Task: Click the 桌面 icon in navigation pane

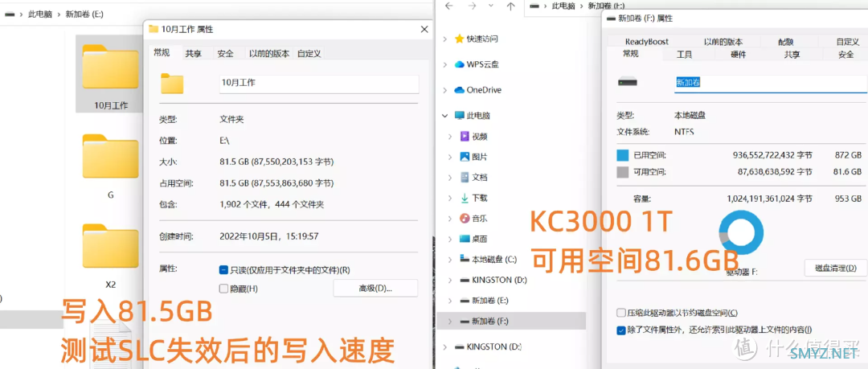Action: click(x=465, y=239)
